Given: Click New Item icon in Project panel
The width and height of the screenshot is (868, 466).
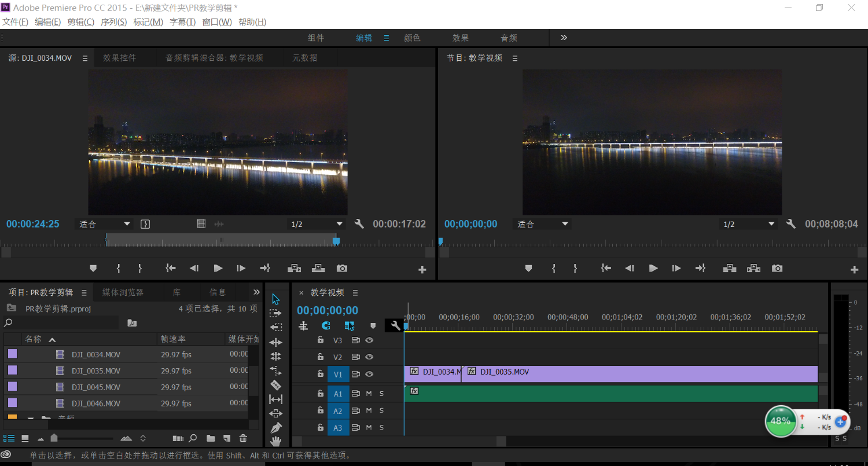Looking at the screenshot, I should 227,439.
